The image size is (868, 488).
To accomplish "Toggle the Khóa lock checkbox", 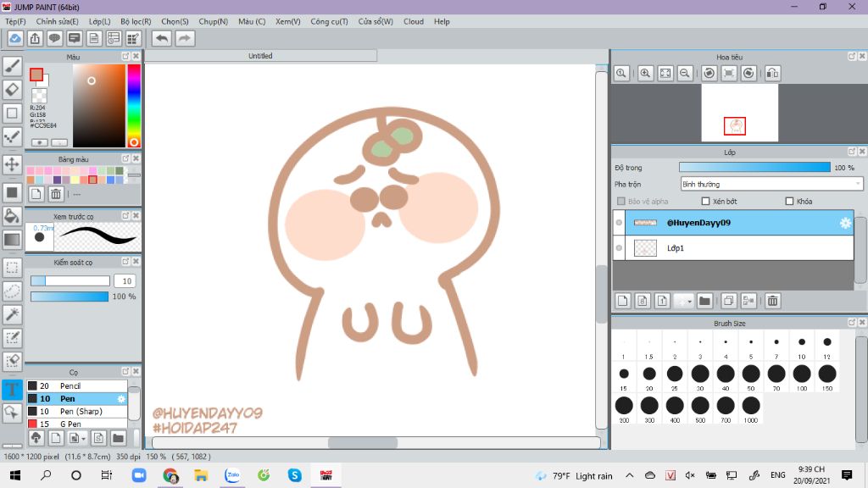I will (x=789, y=202).
